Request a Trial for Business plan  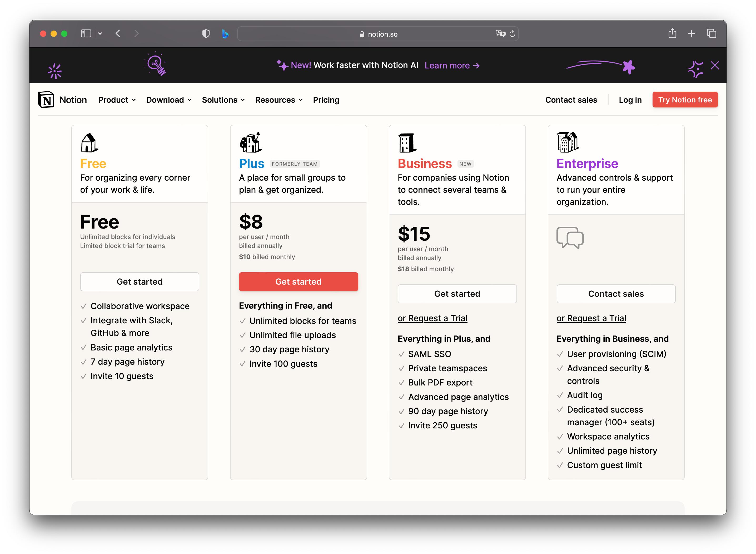click(x=432, y=318)
